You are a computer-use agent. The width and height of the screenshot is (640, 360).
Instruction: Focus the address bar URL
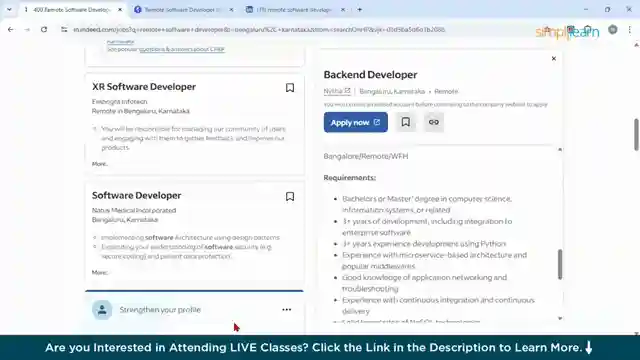pos(259,29)
